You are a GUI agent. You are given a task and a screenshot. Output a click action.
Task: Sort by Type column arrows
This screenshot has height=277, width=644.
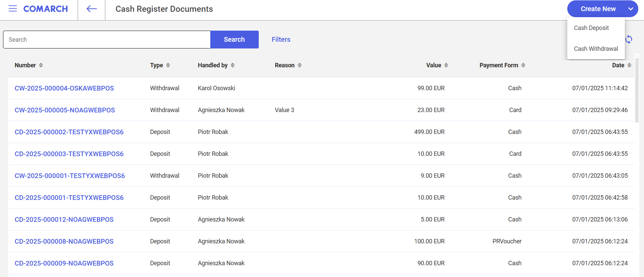pos(168,65)
